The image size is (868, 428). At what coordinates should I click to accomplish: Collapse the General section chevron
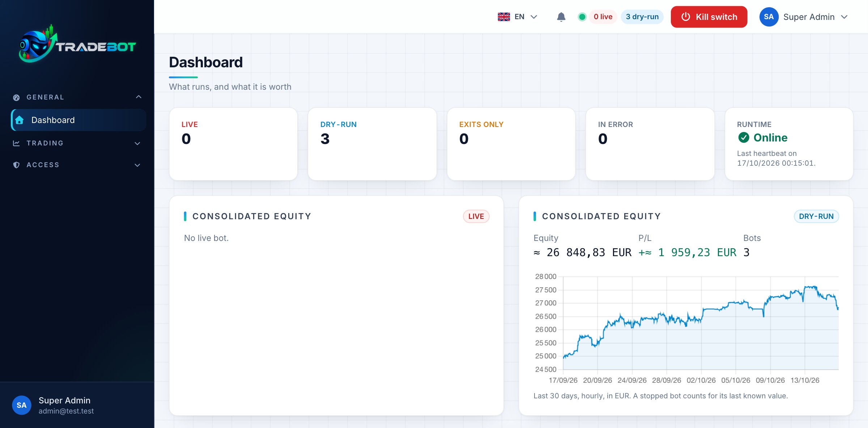pos(139,97)
